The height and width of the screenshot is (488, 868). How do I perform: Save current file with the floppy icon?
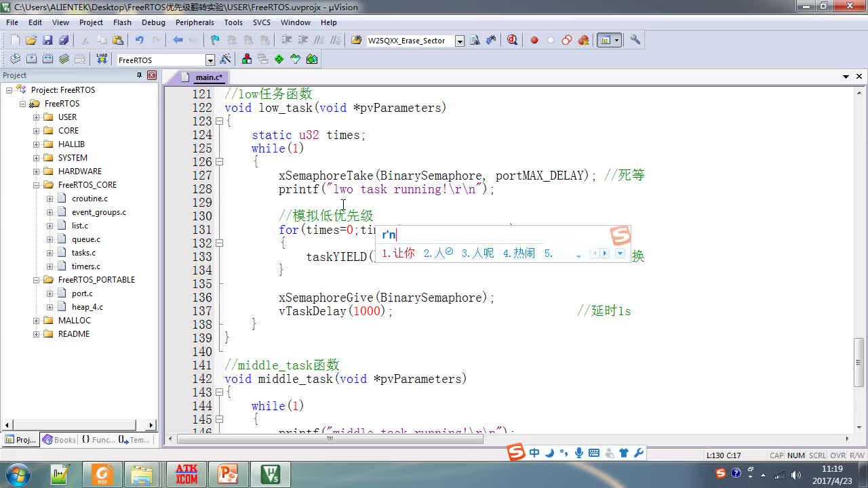pyautogui.click(x=47, y=41)
